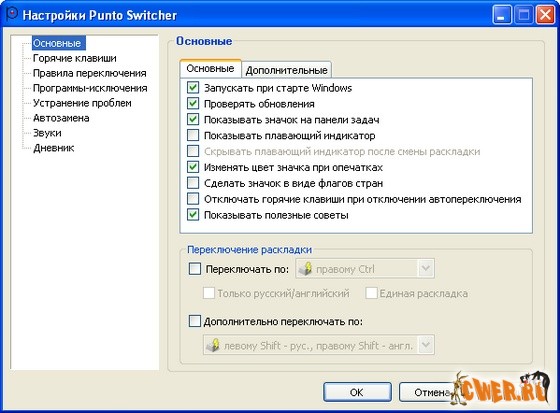
Task: Check Только русский/английский option
Action: coord(209,293)
